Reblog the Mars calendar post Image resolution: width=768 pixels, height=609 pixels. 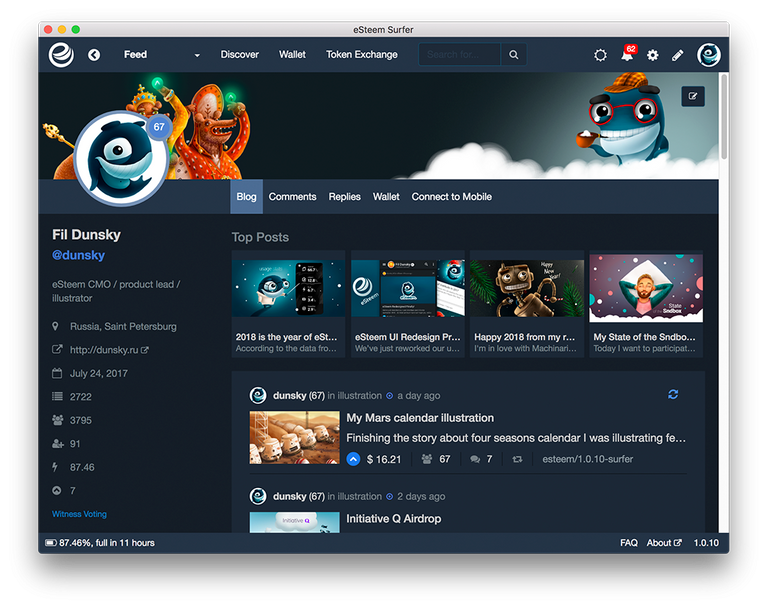coord(517,459)
